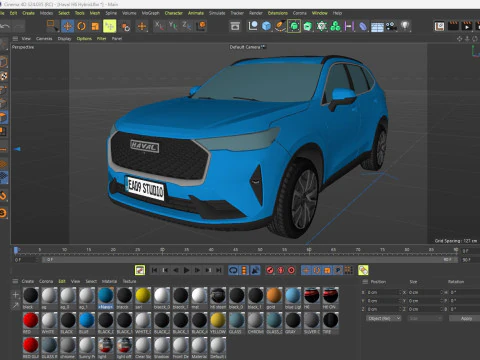
Task: Toggle the X-axis lock
Action: [159, 26]
